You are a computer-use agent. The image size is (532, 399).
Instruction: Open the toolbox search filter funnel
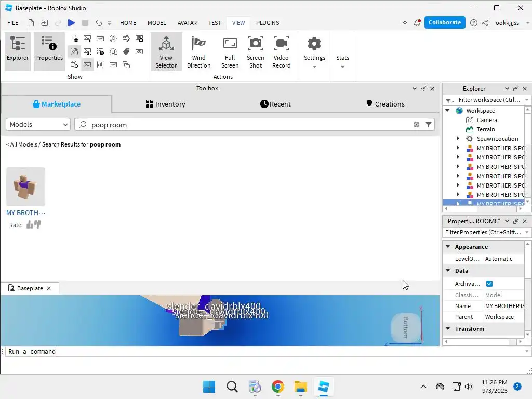tap(429, 125)
